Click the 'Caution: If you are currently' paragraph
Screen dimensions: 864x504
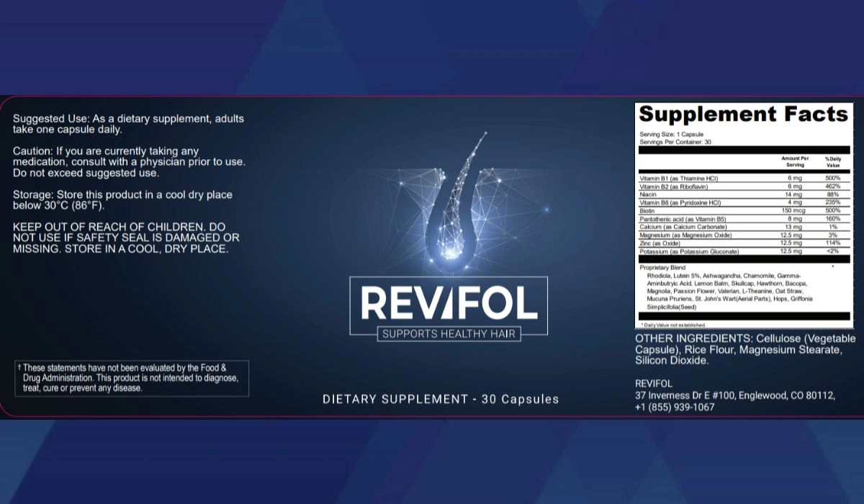click(x=130, y=162)
